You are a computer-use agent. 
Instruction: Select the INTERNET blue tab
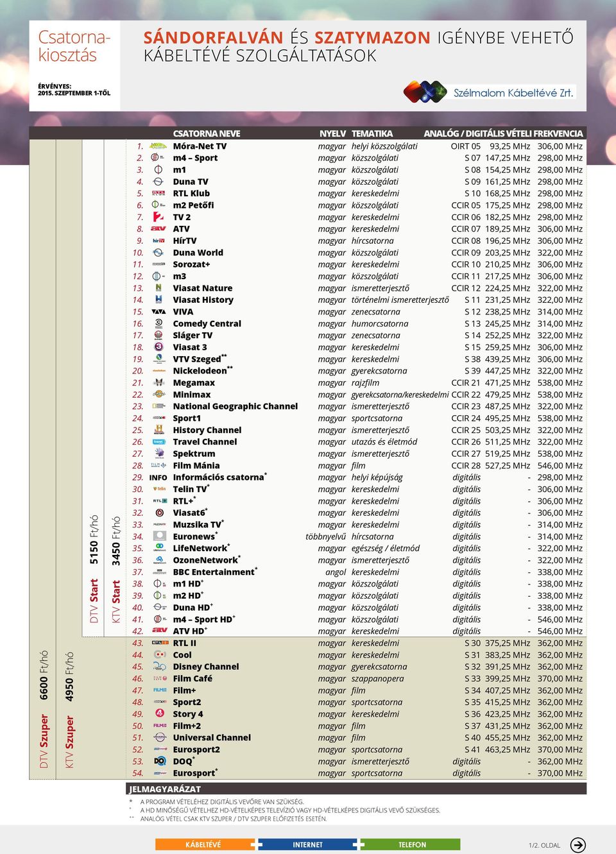coord(308,845)
